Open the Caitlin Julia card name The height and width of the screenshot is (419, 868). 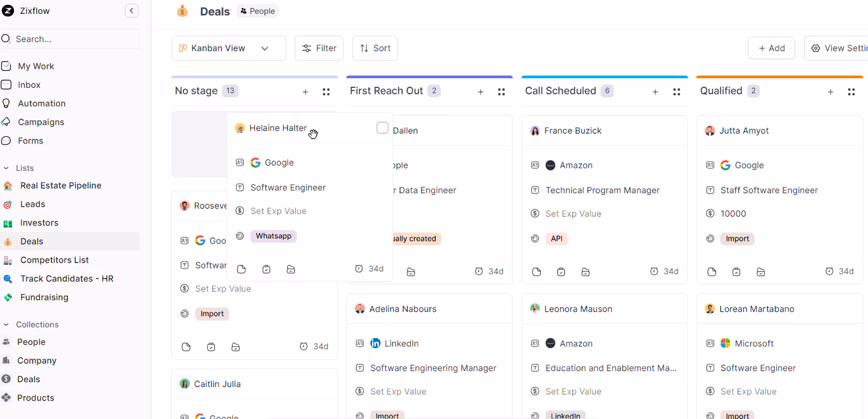[217, 384]
